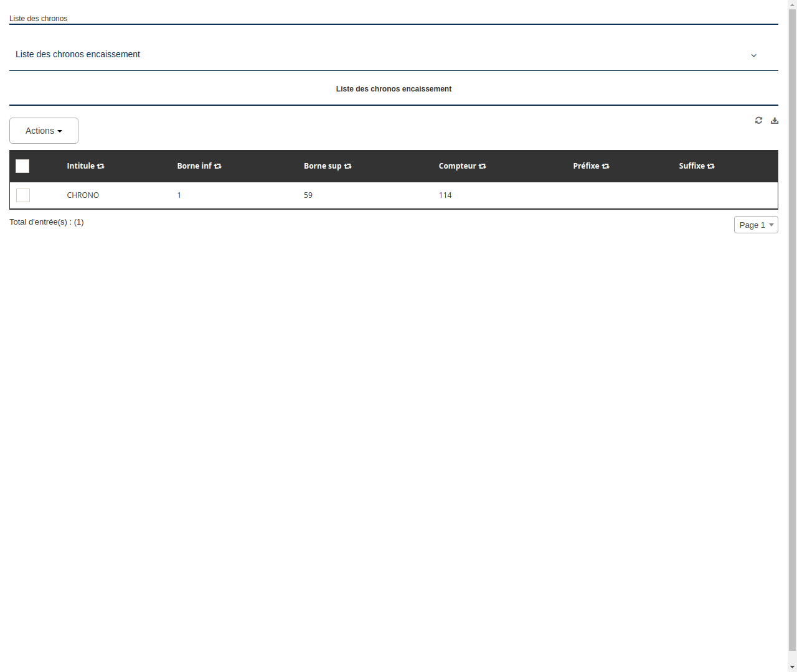Toggle the select-all checkbox in header

tap(22, 166)
